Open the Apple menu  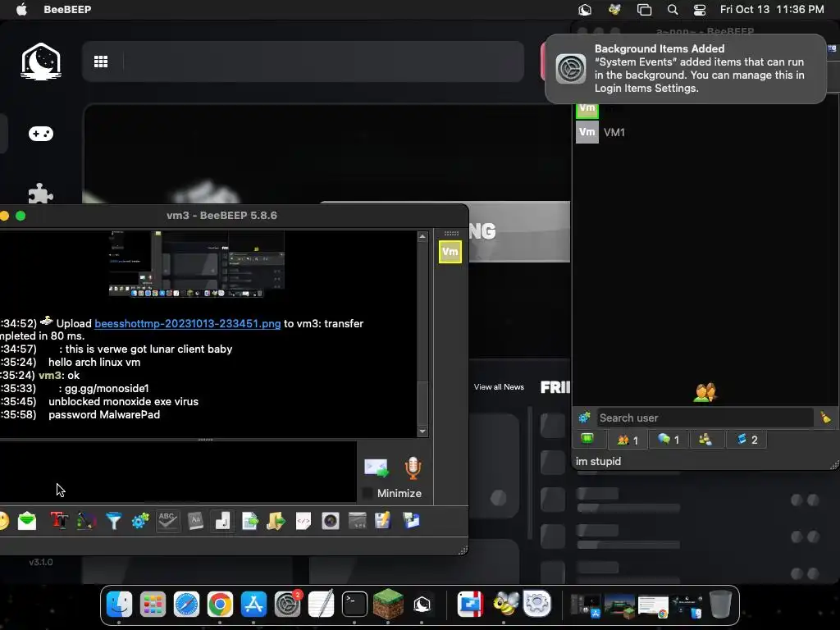point(21,9)
